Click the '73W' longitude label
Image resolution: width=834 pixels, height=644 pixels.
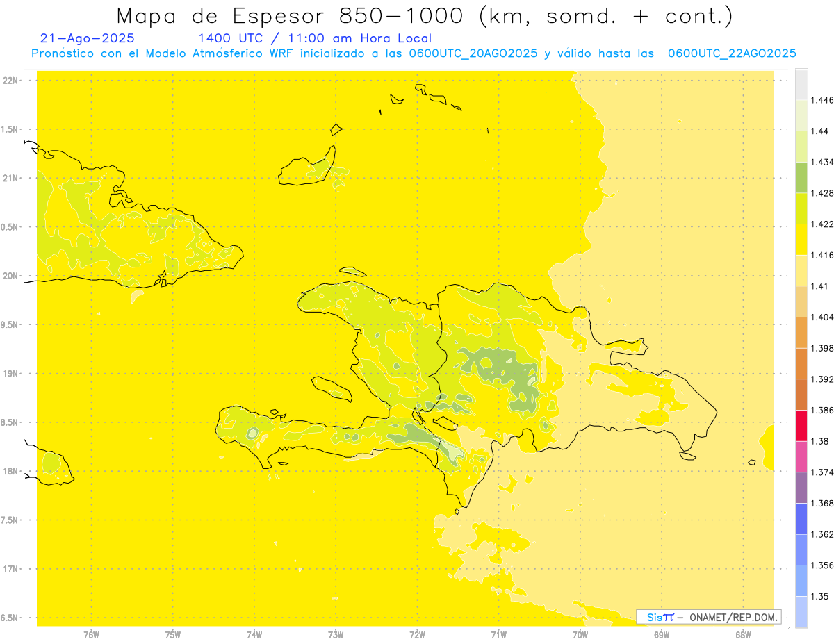(336, 634)
